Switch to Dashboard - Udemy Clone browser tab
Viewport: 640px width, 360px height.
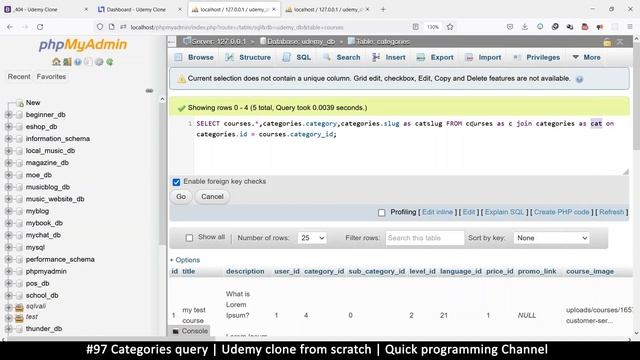tap(137, 9)
